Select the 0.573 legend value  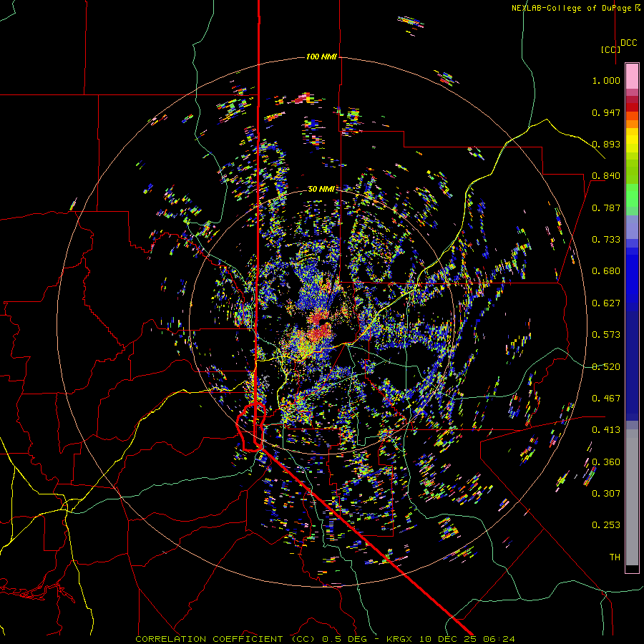[x=606, y=335]
